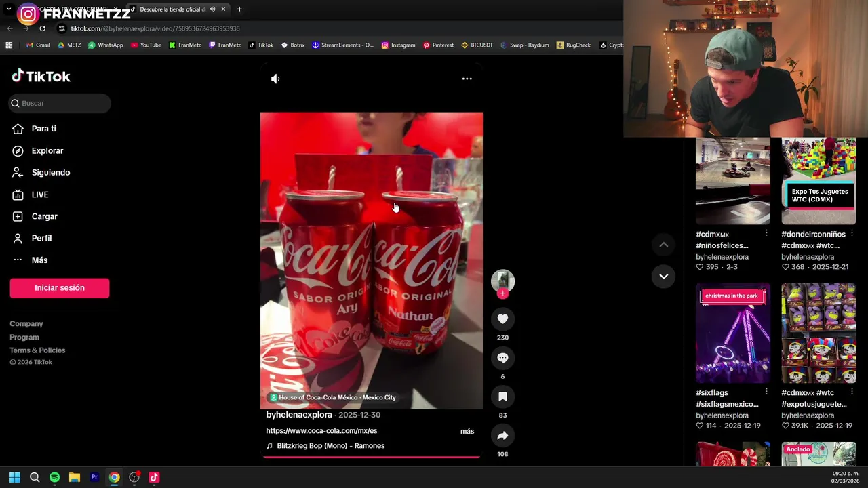
Task: Like the video showing 39.1K likes
Action: tap(785, 426)
